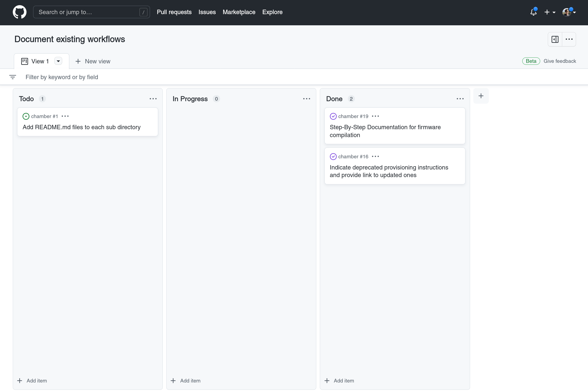This screenshot has height=392, width=588.
Task: Click the filter lines icon
Action: pyautogui.click(x=12, y=77)
